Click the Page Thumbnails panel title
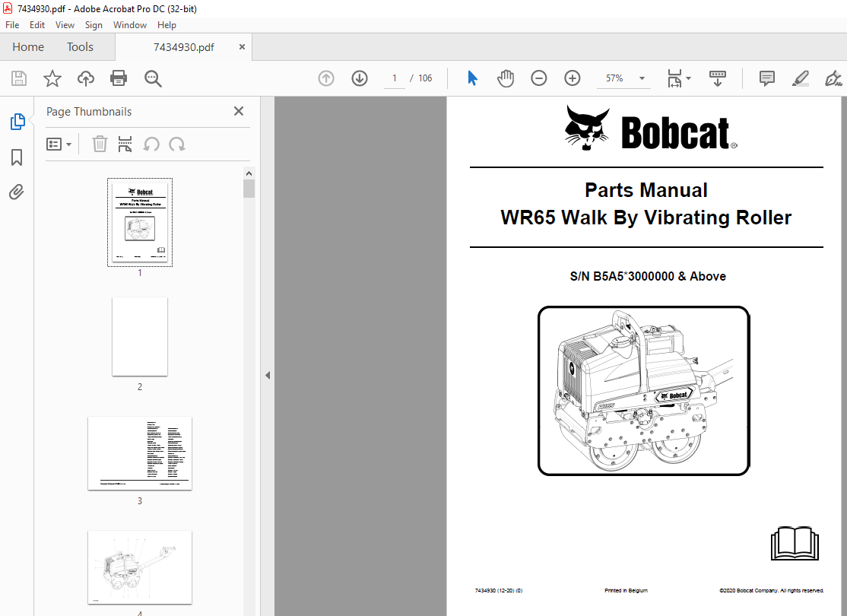847x616 pixels. [x=89, y=111]
